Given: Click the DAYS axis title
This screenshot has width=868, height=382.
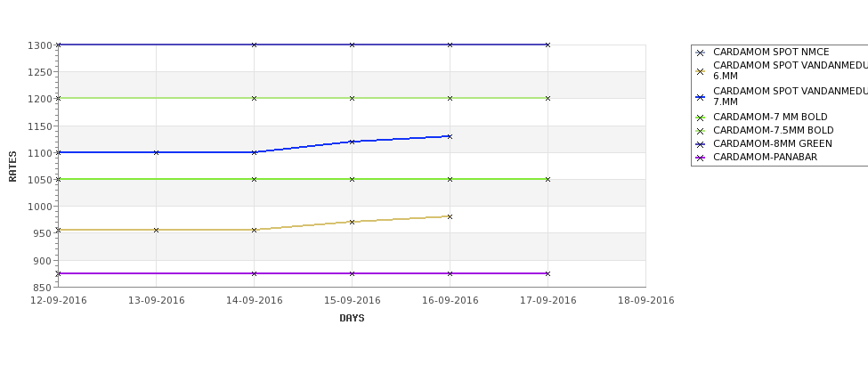Looking at the screenshot, I should point(352,319).
